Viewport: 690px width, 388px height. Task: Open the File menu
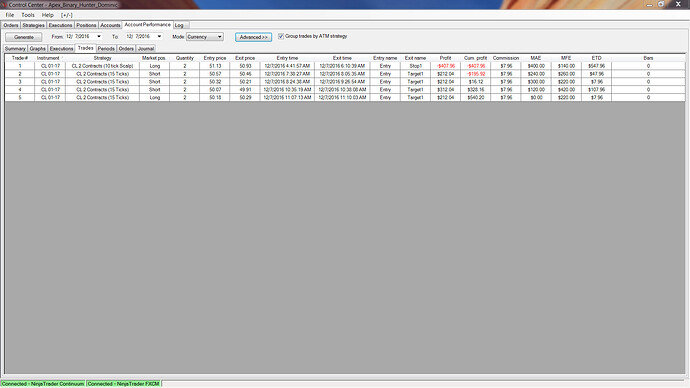pyautogui.click(x=10, y=15)
